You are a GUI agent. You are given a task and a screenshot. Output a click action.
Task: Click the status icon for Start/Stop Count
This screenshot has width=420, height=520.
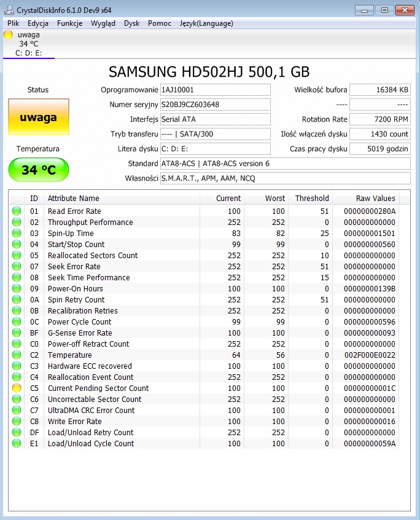(17, 244)
